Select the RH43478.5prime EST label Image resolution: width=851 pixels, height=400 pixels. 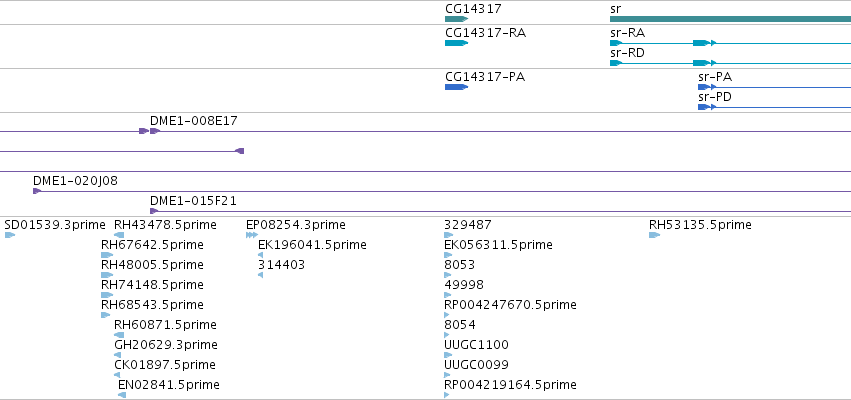pyautogui.click(x=165, y=225)
